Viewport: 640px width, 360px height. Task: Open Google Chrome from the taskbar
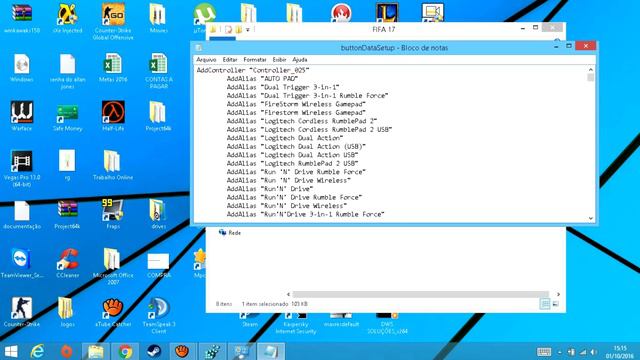point(125,351)
